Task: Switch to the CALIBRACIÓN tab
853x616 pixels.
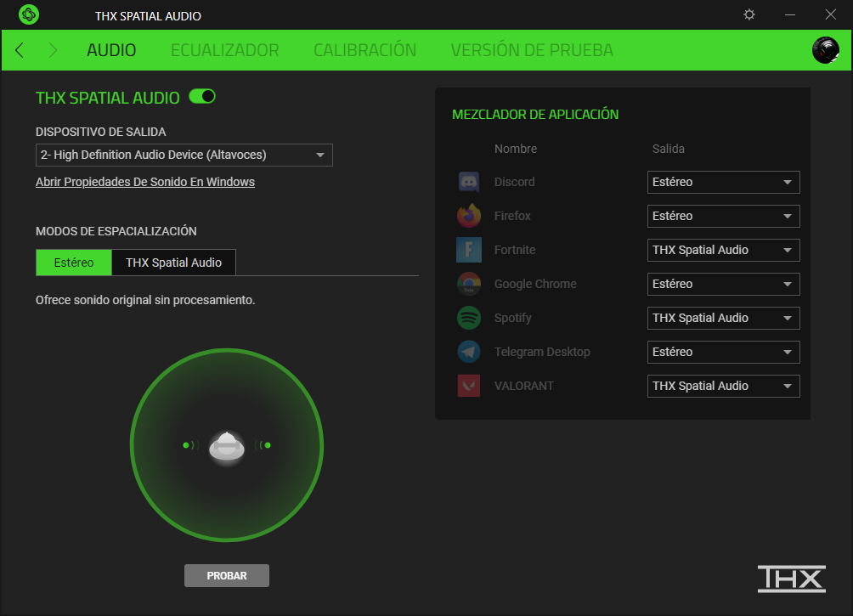Action: [x=365, y=50]
